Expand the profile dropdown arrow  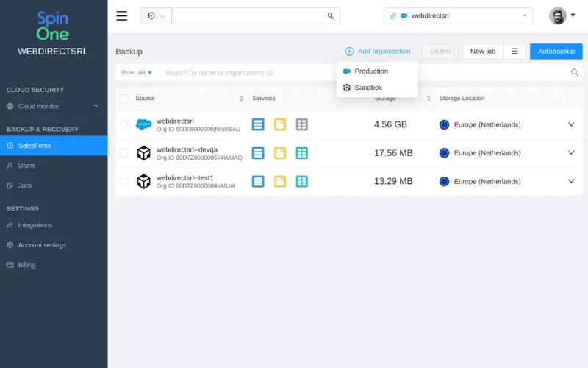coord(573,15)
